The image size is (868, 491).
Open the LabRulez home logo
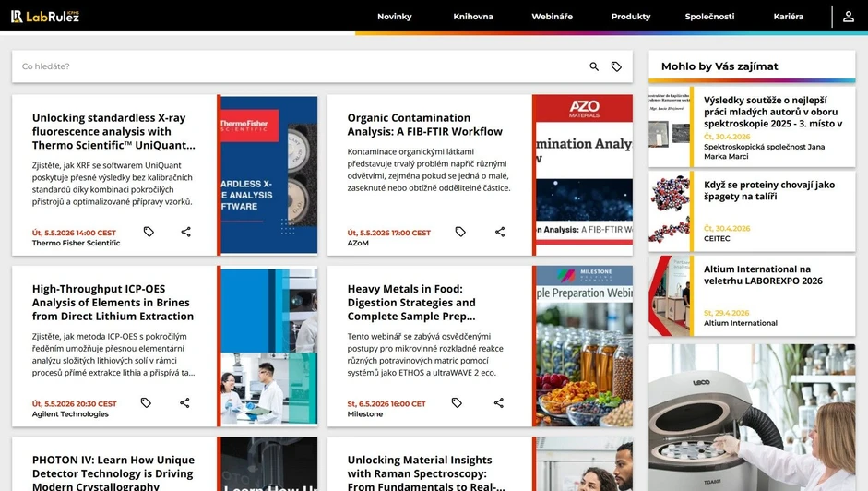45,16
